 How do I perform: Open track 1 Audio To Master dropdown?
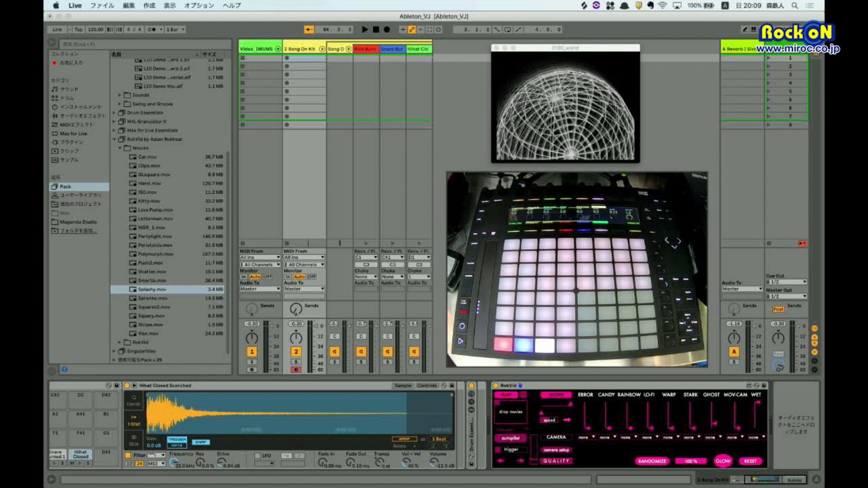[x=260, y=289]
